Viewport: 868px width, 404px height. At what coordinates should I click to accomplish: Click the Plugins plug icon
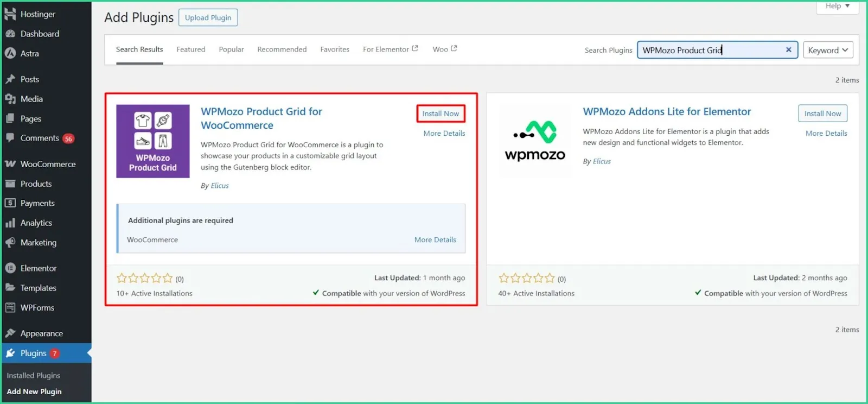pyautogui.click(x=10, y=353)
